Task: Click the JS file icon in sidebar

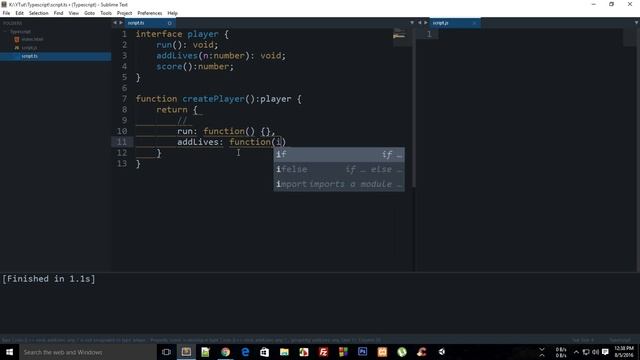Action: [17, 48]
